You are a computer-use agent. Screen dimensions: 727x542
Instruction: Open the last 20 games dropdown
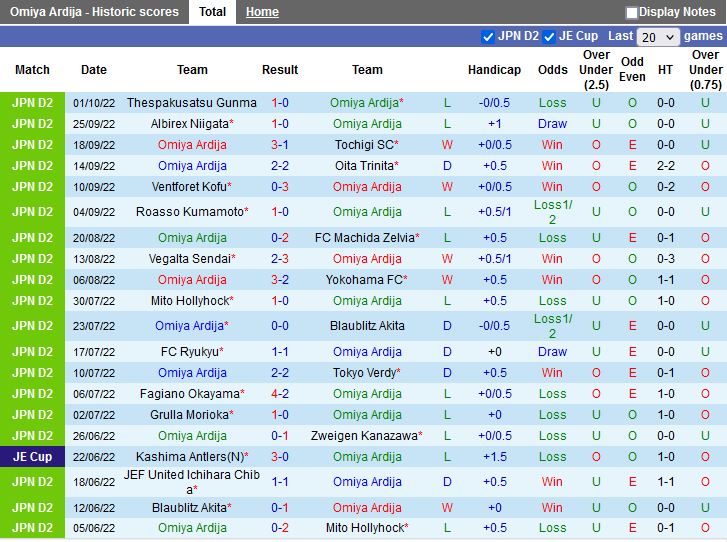pyautogui.click(x=658, y=37)
